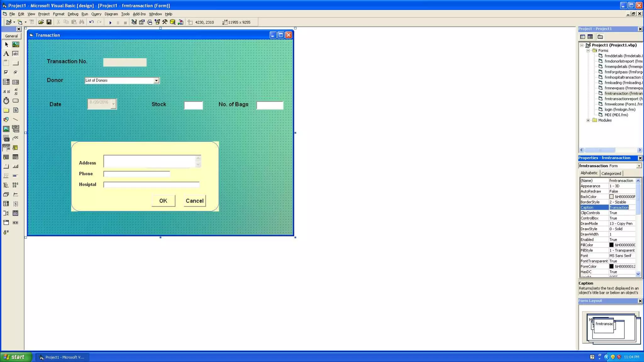
Task: Click the Start run button in toolbar
Action: 110,22
